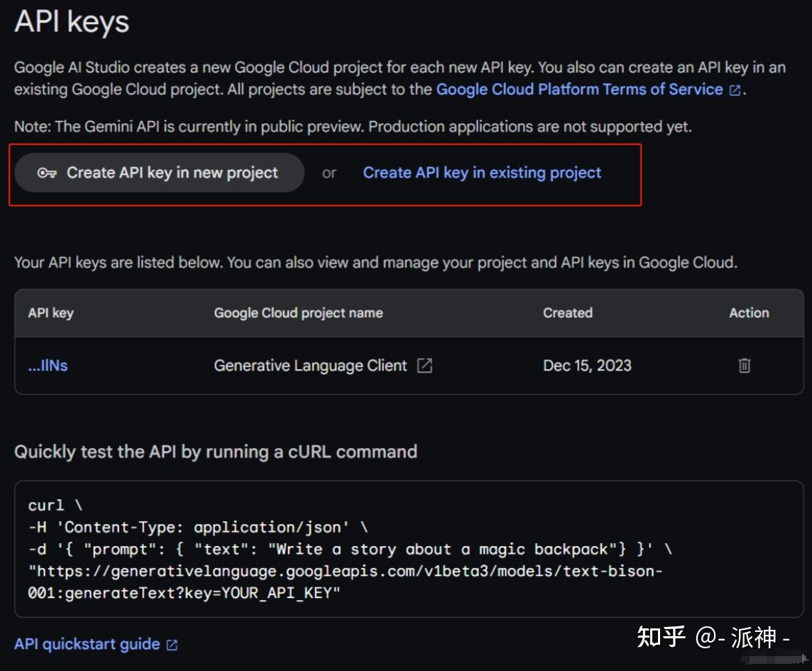
Task: Click inside the cURL command code block
Action: pos(408,548)
